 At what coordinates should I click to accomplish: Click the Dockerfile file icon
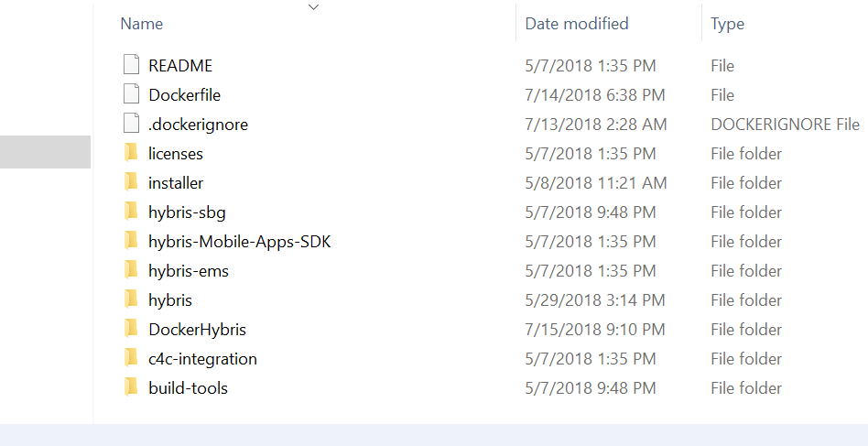pyautogui.click(x=132, y=95)
